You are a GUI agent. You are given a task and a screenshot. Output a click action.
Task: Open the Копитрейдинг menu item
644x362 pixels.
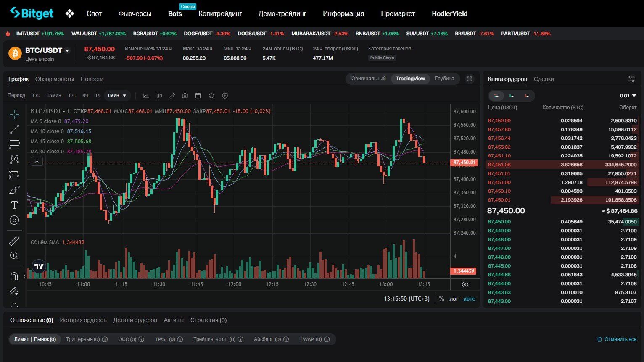220,13
